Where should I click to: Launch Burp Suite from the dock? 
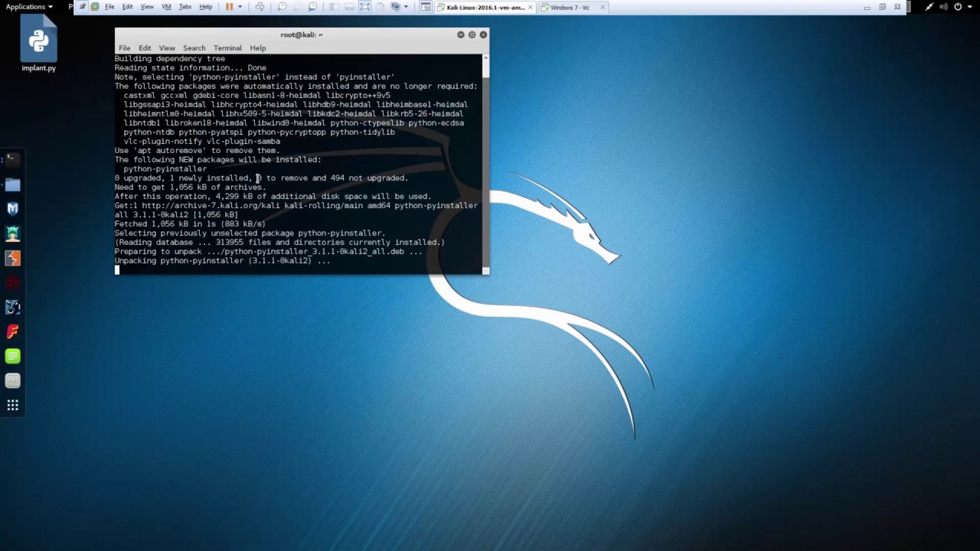pos(12,258)
